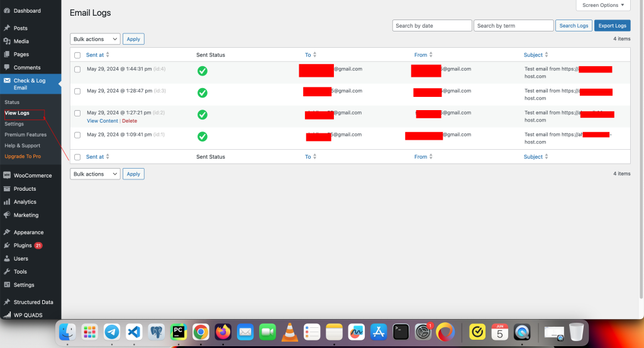This screenshot has height=348, width=644.
Task: Click the Posts pin icon
Action: 7,28
